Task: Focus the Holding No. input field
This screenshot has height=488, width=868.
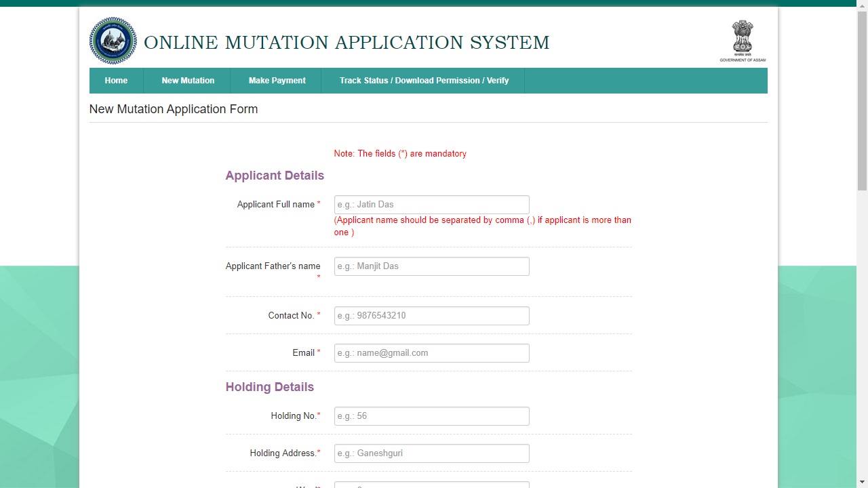Action: point(431,416)
